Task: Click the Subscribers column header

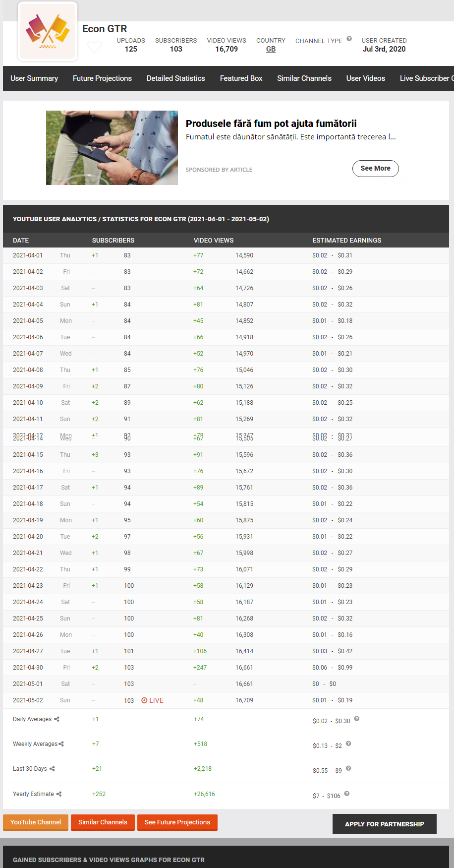Action: 113,241
